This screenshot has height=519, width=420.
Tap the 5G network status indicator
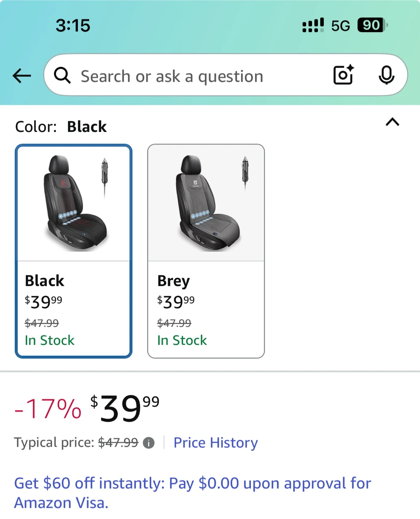340,26
